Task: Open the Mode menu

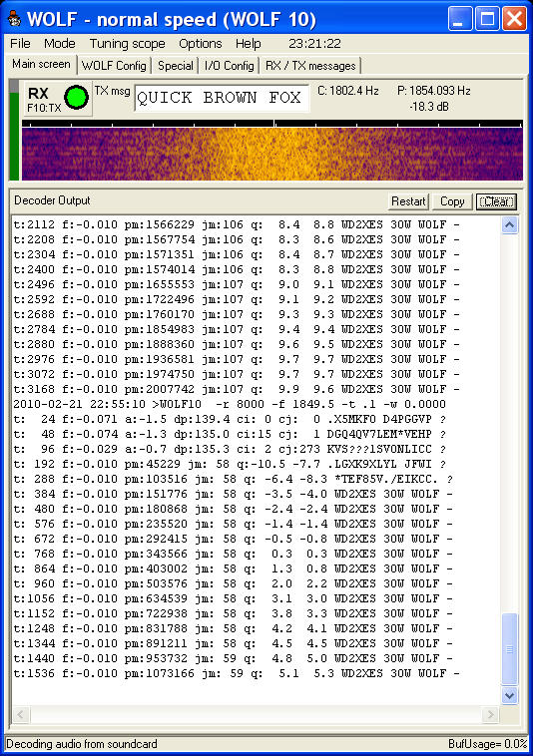Action: pos(60,44)
